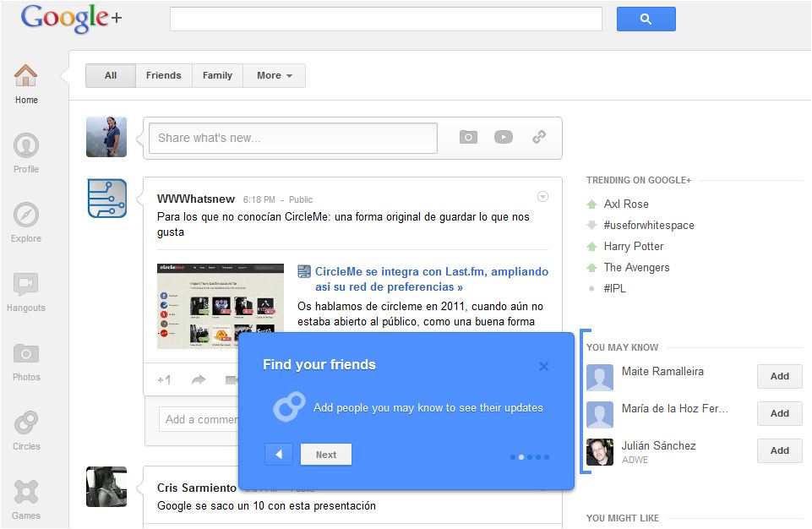812x529 pixels.
Task: Attach a link to the post
Action: (x=539, y=137)
